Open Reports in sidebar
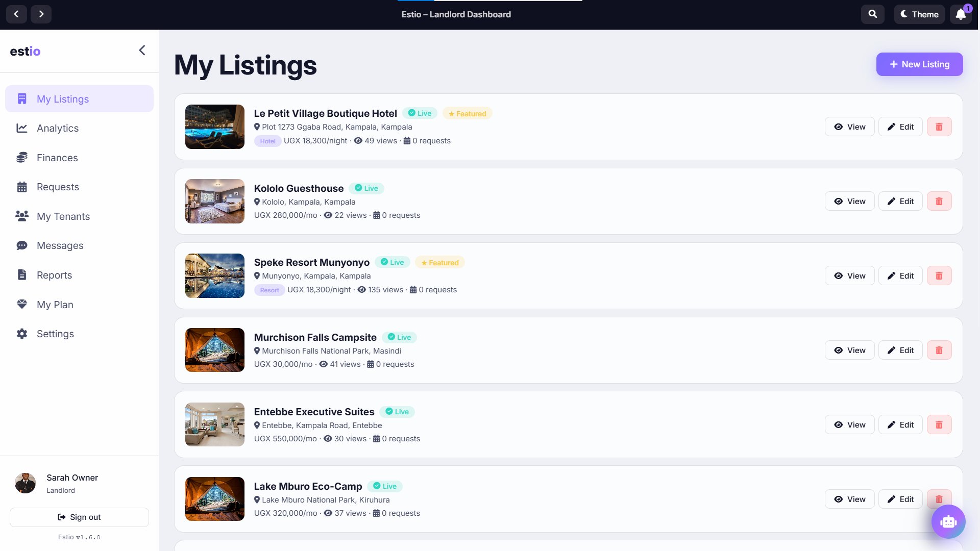The height and width of the screenshot is (551, 980). coord(79,275)
